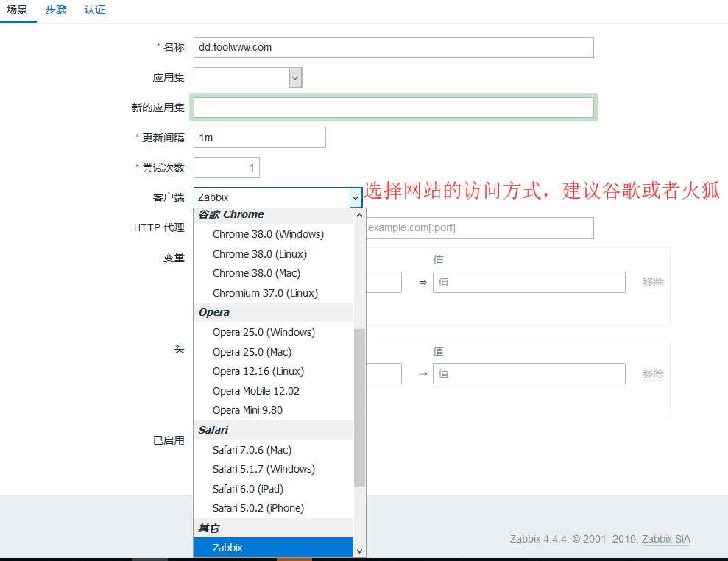The height and width of the screenshot is (561, 728).
Task: Open the 应用集 dropdown
Action: coord(247,77)
